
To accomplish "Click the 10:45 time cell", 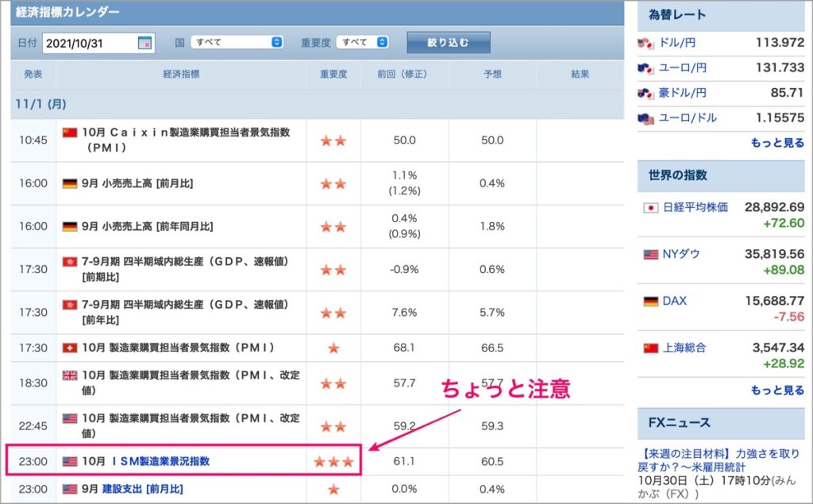I will pyautogui.click(x=33, y=140).
